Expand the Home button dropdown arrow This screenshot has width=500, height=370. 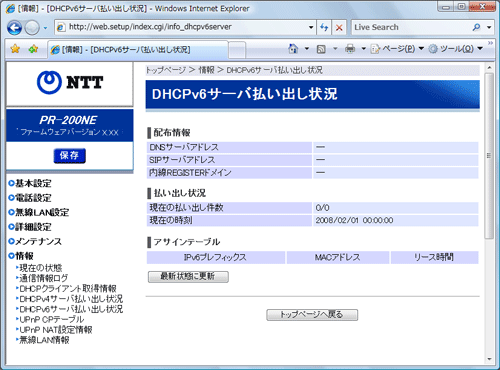307,49
